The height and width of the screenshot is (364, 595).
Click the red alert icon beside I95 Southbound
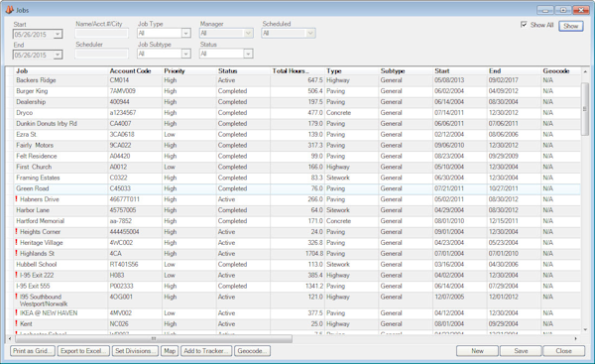coord(16,296)
